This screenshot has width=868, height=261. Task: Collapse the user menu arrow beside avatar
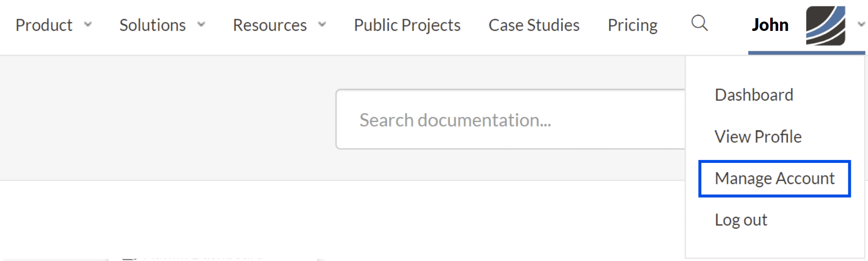861,24
